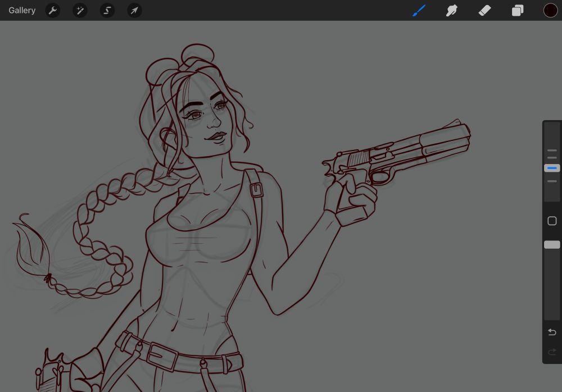This screenshot has width=562, height=392.
Task: Redo the last undone stroke
Action: click(552, 352)
